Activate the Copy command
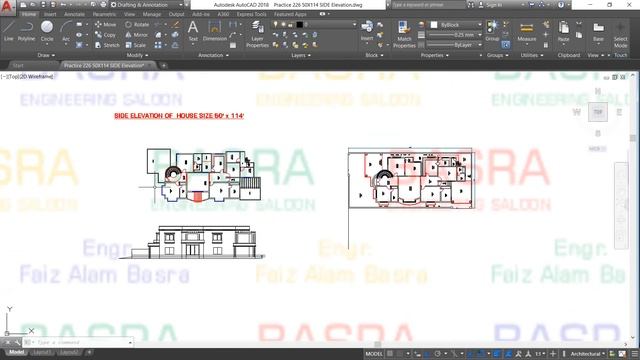640x360 pixels. pos(105,35)
